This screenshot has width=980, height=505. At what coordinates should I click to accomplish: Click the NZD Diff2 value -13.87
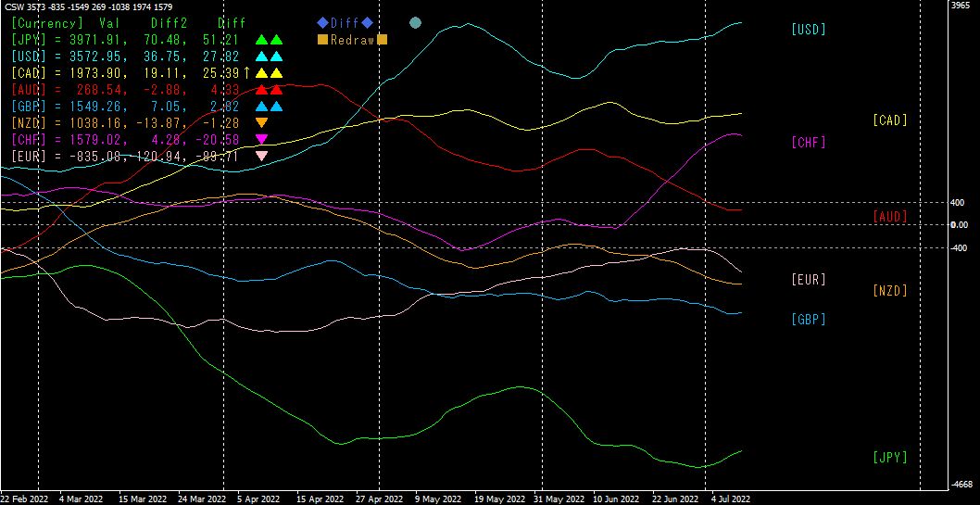157,122
